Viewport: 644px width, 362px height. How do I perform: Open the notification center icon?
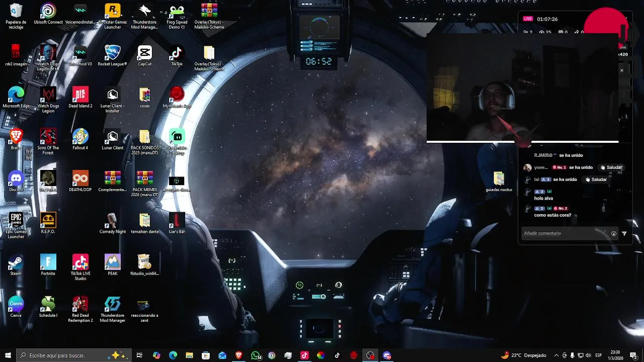(x=633, y=355)
